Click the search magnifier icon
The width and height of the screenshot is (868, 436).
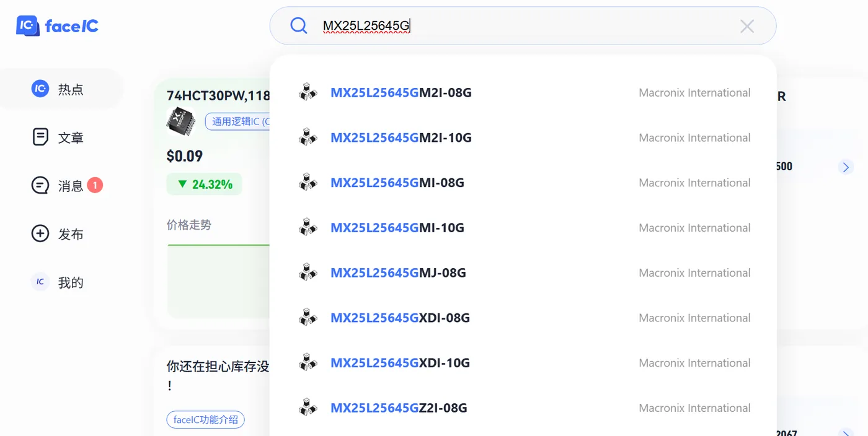click(299, 25)
